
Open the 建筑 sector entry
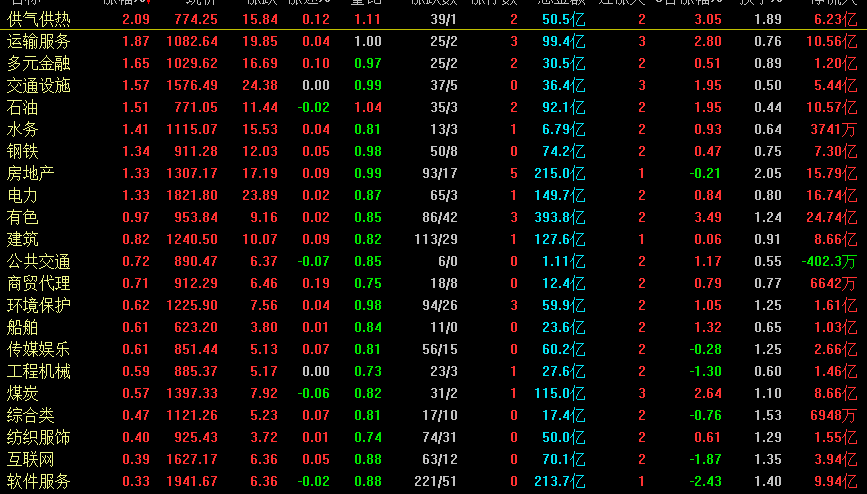point(22,240)
